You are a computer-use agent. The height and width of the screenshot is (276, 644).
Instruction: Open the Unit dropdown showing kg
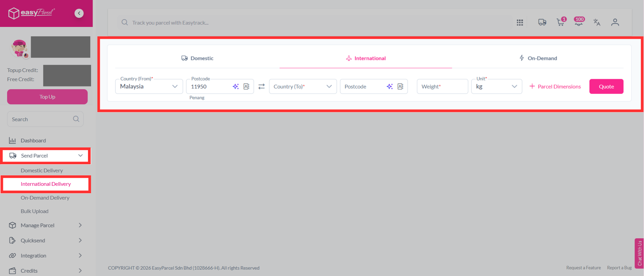[x=497, y=87]
